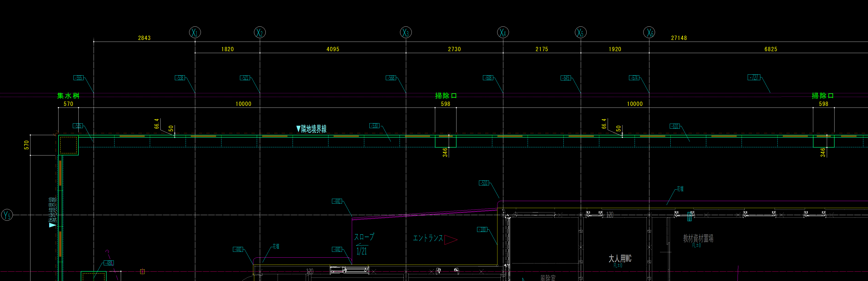
Task: Select the X4 grid bubble
Action: pyautogui.click(x=503, y=33)
